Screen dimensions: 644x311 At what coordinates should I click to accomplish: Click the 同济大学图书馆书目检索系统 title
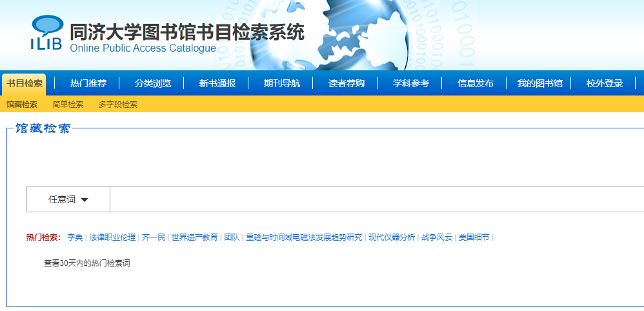187,32
